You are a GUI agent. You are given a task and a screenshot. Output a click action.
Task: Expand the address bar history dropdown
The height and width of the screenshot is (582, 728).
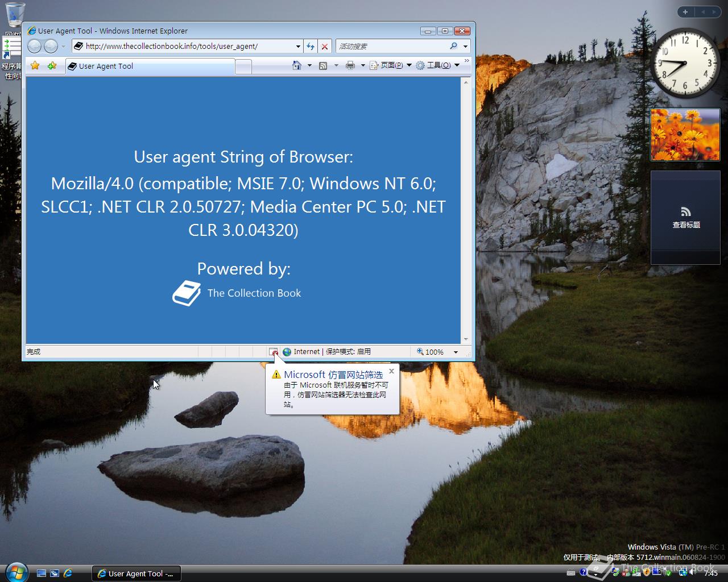(298, 47)
